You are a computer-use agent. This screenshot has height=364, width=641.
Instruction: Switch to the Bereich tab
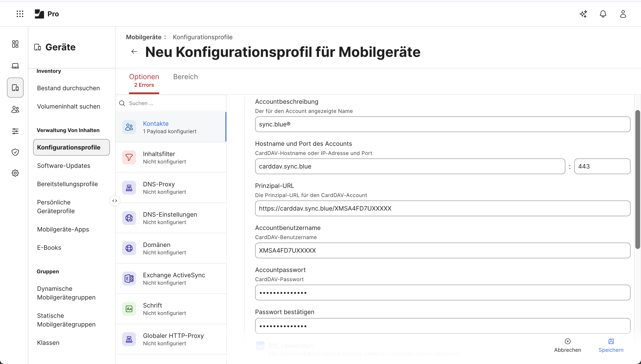click(185, 77)
